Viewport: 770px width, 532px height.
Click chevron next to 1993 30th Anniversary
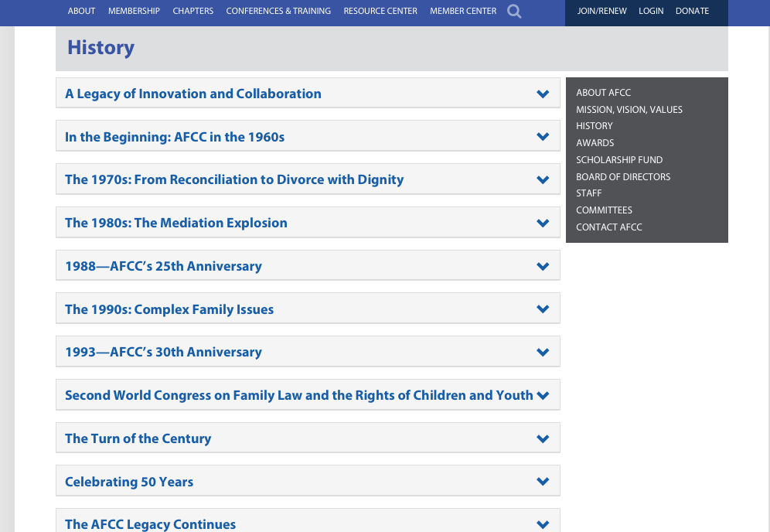point(543,353)
